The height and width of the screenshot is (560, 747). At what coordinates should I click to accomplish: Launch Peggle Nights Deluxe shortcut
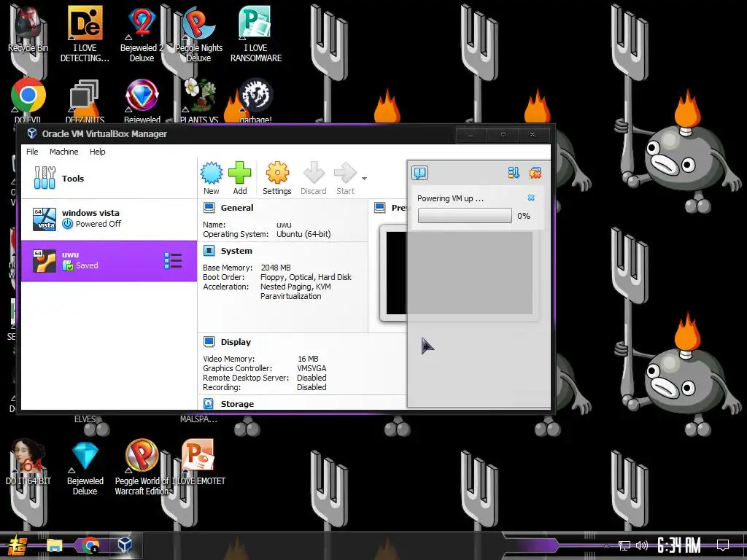point(198,34)
